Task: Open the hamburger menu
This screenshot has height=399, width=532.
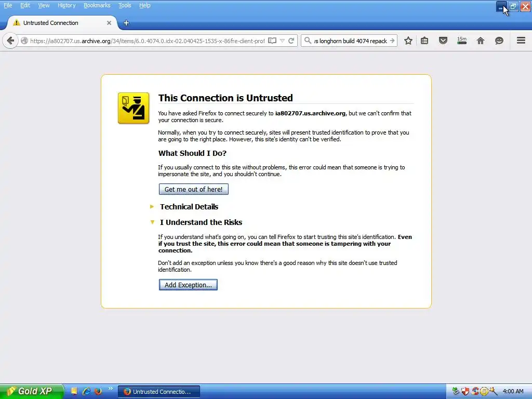Action: 521,41
